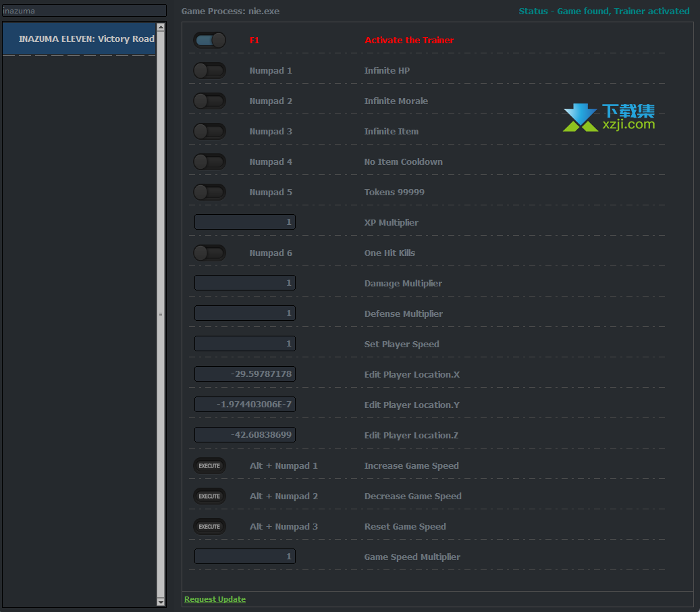Edit the Player Location.X value field
The height and width of the screenshot is (612, 700).
pyautogui.click(x=244, y=374)
